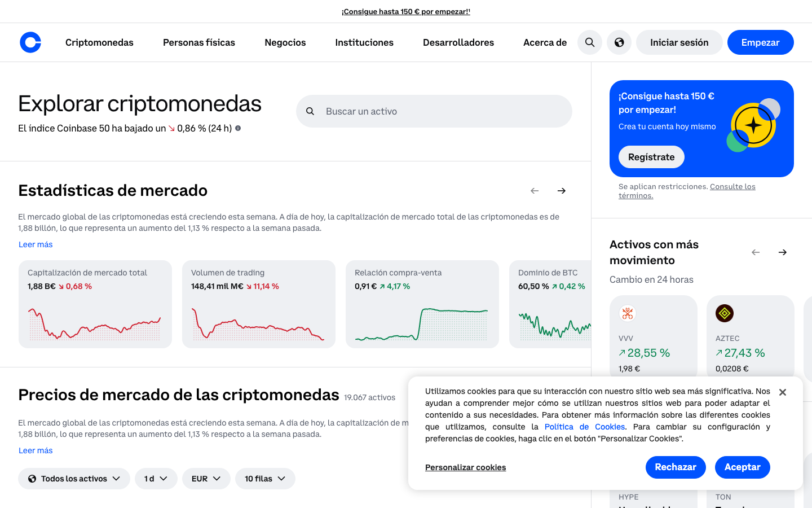Screen dimensions: 812x508
Task: Expand the 1d timeframe dropdown
Action: pyautogui.click(x=156, y=478)
